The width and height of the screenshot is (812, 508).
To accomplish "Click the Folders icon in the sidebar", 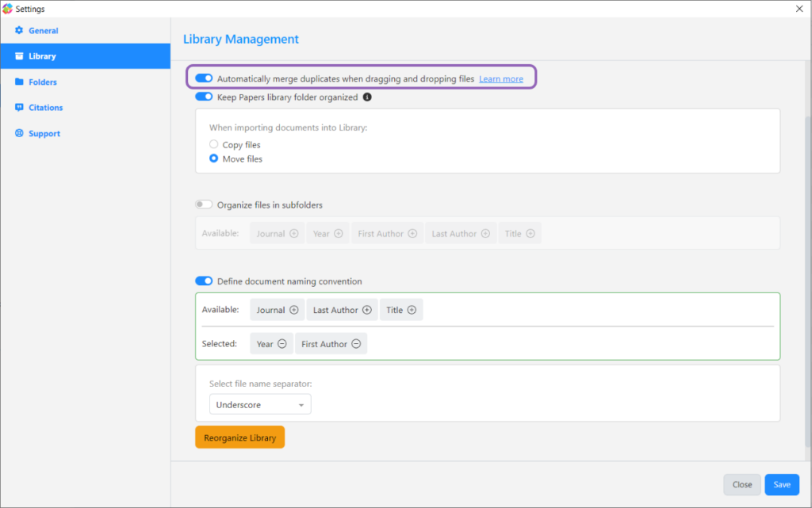I will 19,82.
